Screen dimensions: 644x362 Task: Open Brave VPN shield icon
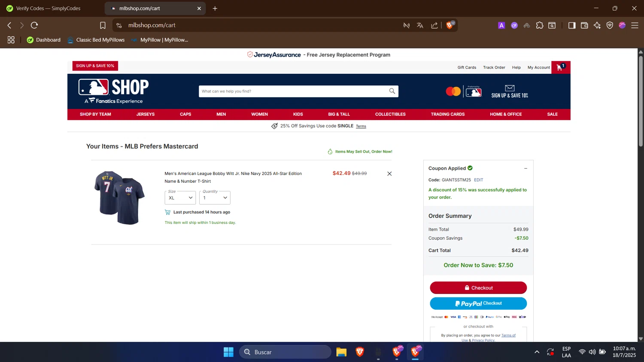click(610, 25)
